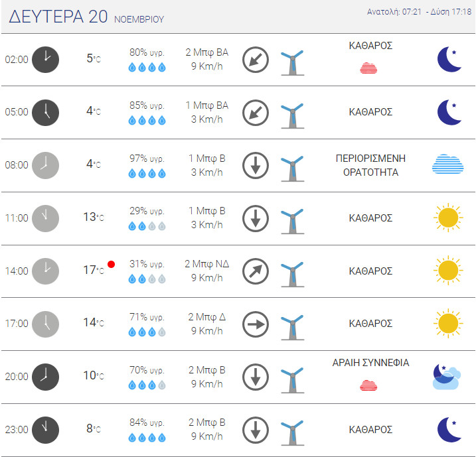Click the southwest wind arrow at 14:00
The height and width of the screenshot is (457, 476).
(255, 271)
